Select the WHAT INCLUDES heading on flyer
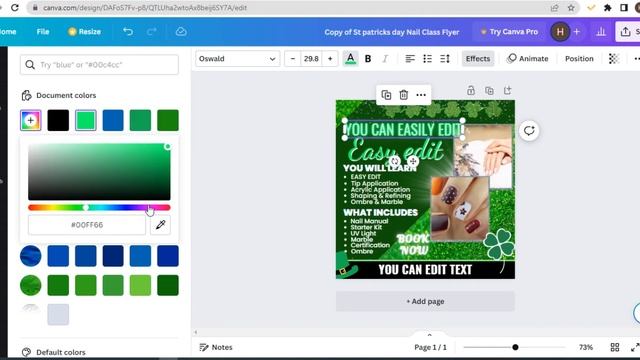The image size is (640, 360). [x=380, y=212]
